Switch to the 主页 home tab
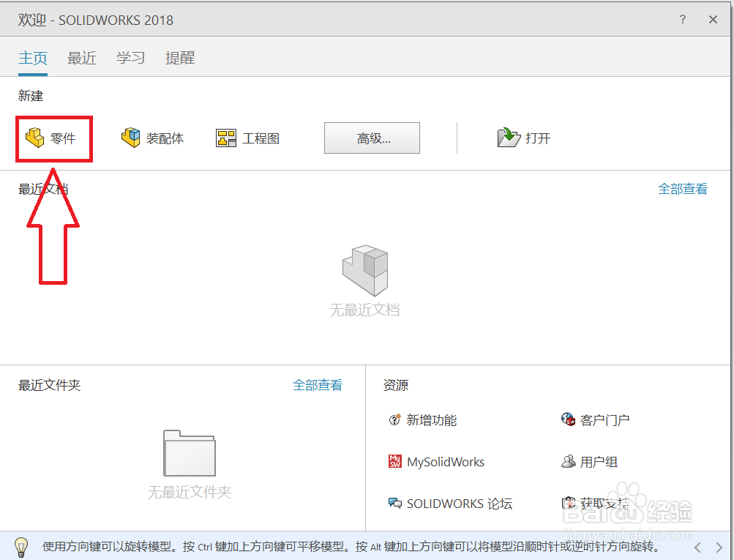Image resolution: width=734 pixels, height=560 pixels. [33, 58]
